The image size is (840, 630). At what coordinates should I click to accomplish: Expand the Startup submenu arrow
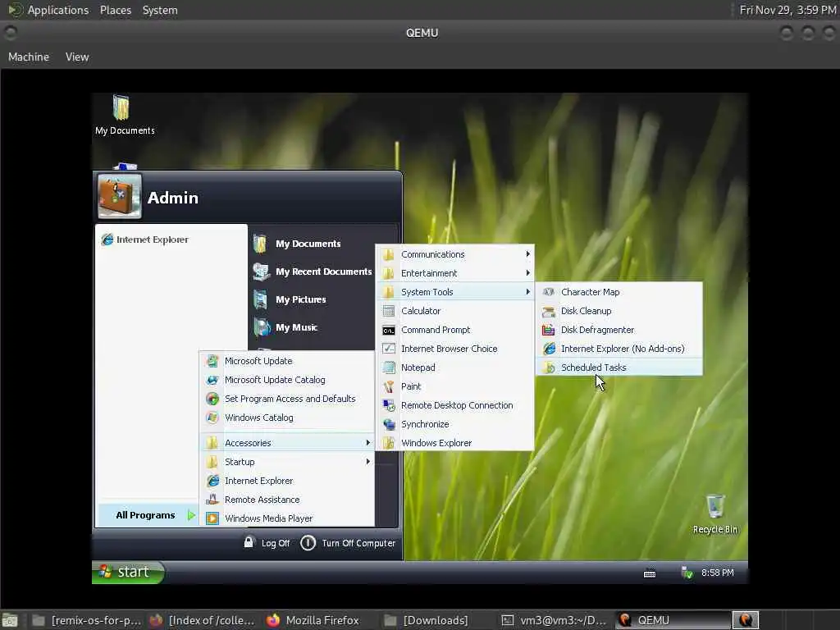[368, 461]
